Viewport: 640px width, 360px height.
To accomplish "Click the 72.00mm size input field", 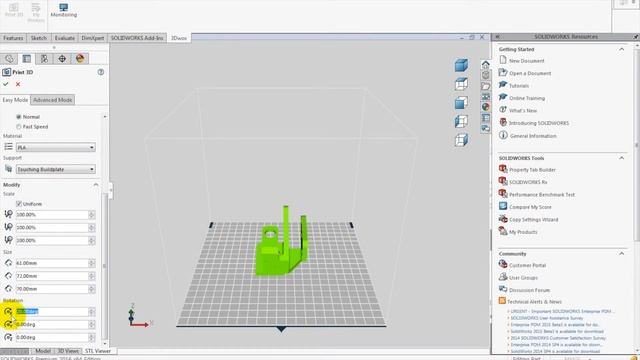I will click(x=52, y=276).
